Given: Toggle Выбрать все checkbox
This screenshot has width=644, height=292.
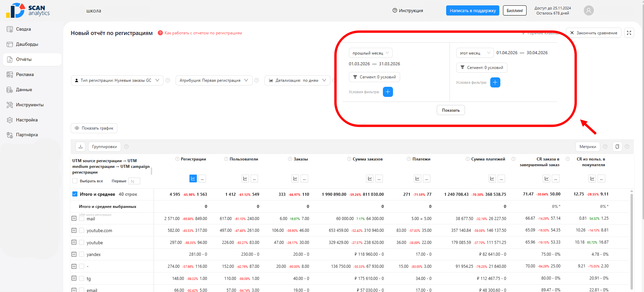Looking at the screenshot, I should 75,181.
